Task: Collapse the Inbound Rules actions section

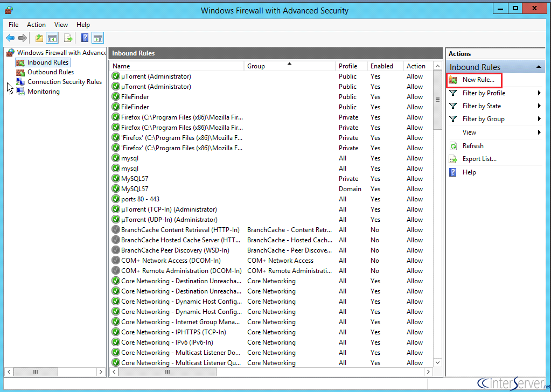Action: click(x=539, y=67)
